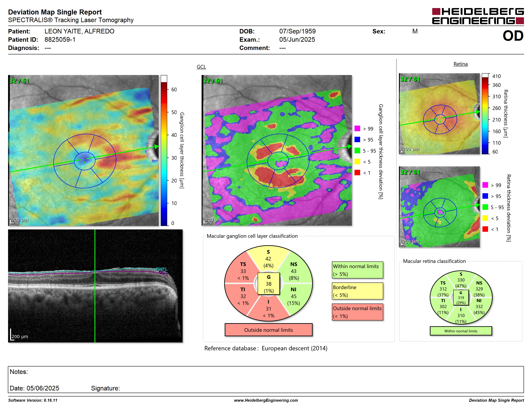Click the Software Version: 6.16.11 footer
The width and height of the screenshot is (532, 411).
(x=33, y=400)
